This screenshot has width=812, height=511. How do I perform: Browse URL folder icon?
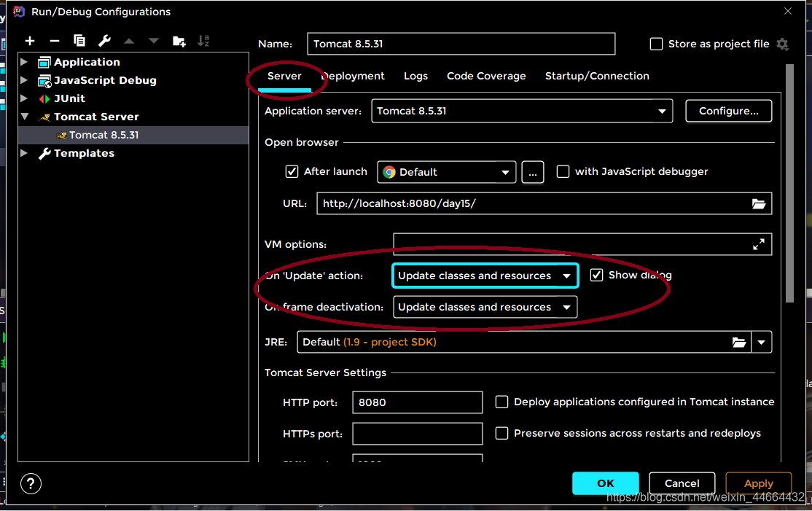pyautogui.click(x=759, y=203)
